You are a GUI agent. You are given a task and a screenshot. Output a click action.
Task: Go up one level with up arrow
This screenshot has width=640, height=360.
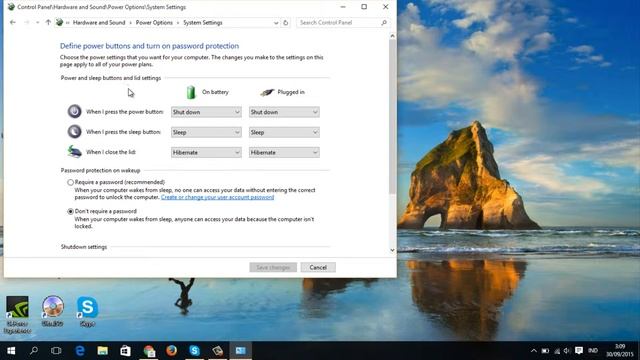point(48,22)
